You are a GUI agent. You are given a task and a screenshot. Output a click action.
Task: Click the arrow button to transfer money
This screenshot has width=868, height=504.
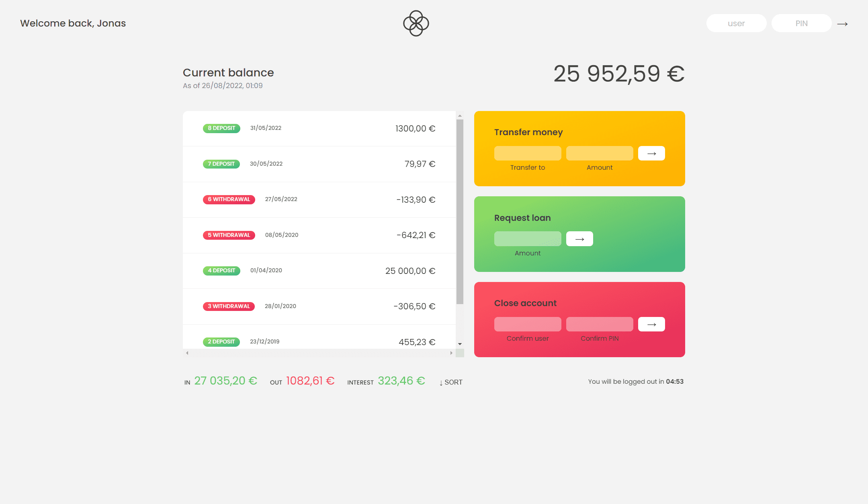(651, 153)
